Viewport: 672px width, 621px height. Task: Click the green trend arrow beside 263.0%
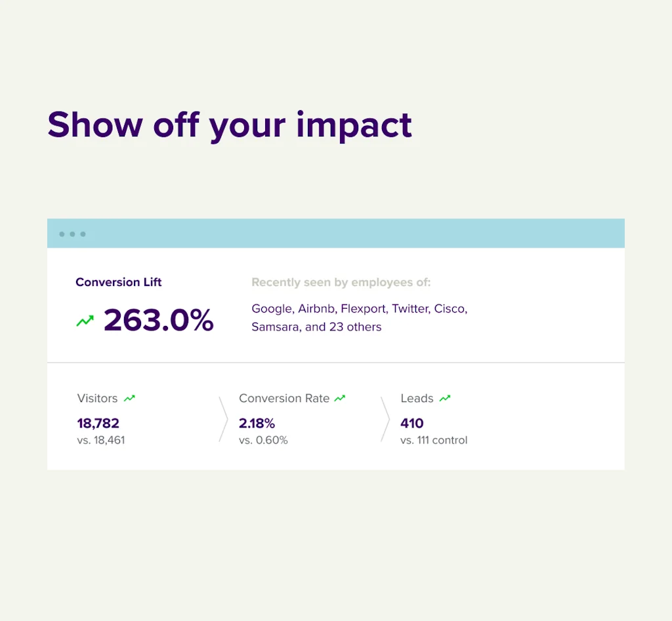[x=85, y=321]
